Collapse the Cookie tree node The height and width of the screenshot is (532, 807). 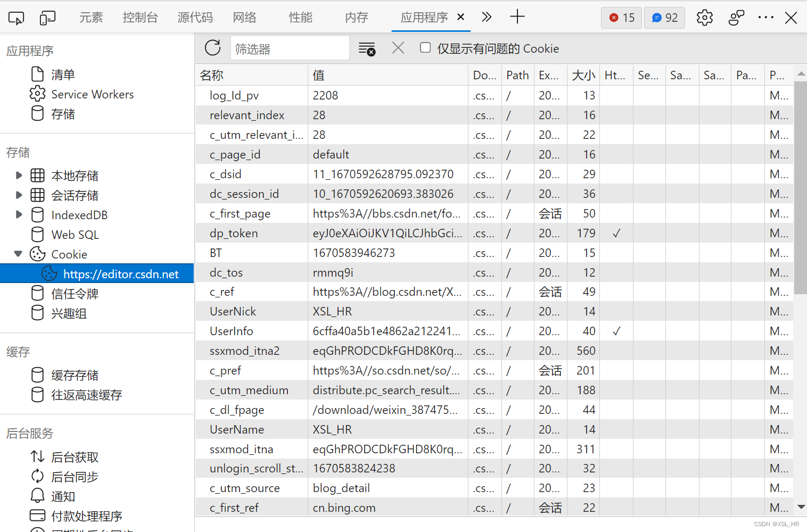click(19, 254)
